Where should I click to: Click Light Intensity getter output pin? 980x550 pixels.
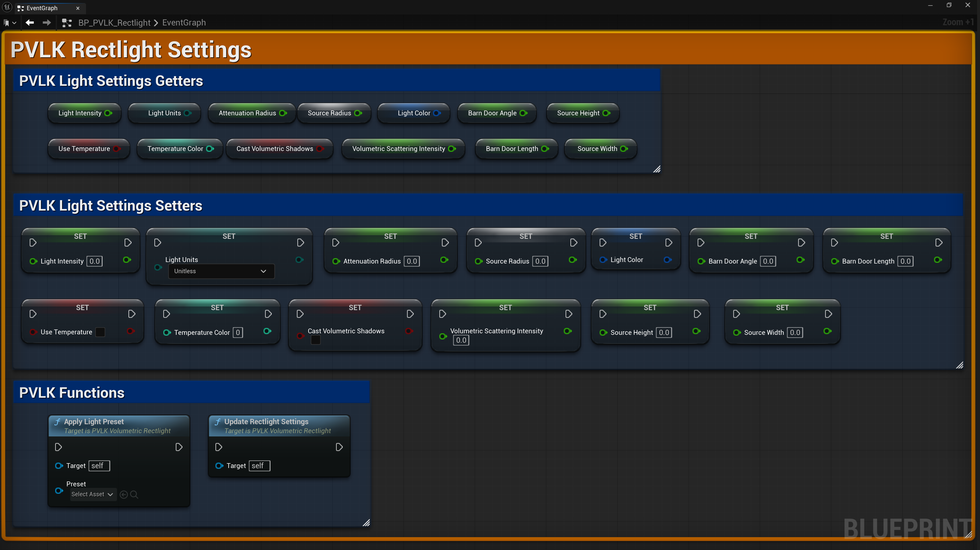tap(108, 113)
